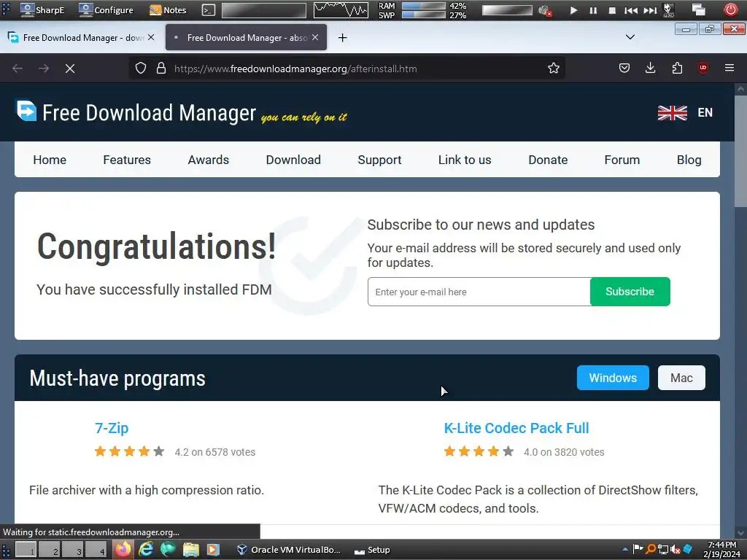The width and height of the screenshot is (747, 560).
Task: Click the Stop media button in top bar
Action: 612,10
